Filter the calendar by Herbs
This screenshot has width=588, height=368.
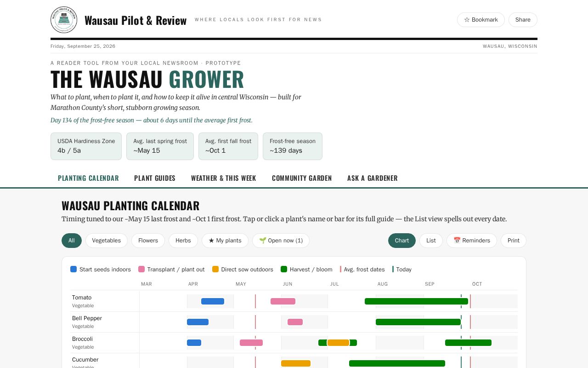click(x=183, y=241)
